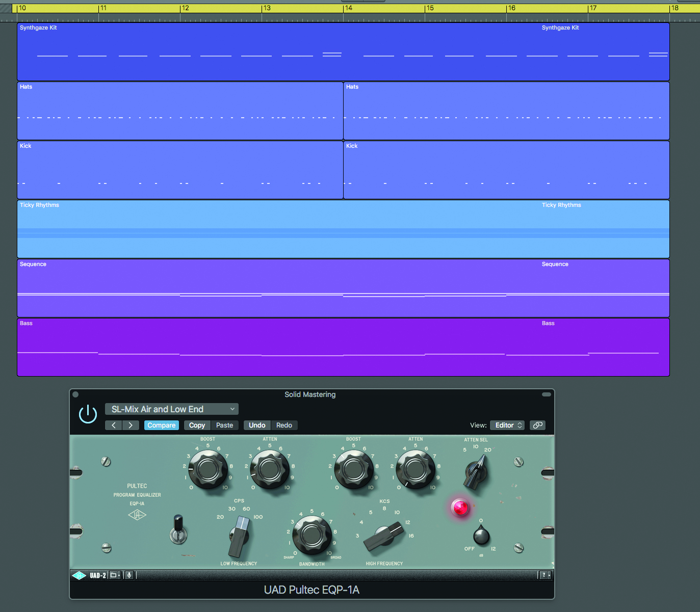Screen dimensions: 700x612
Task: Select the second Hats region
Action: (506, 111)
